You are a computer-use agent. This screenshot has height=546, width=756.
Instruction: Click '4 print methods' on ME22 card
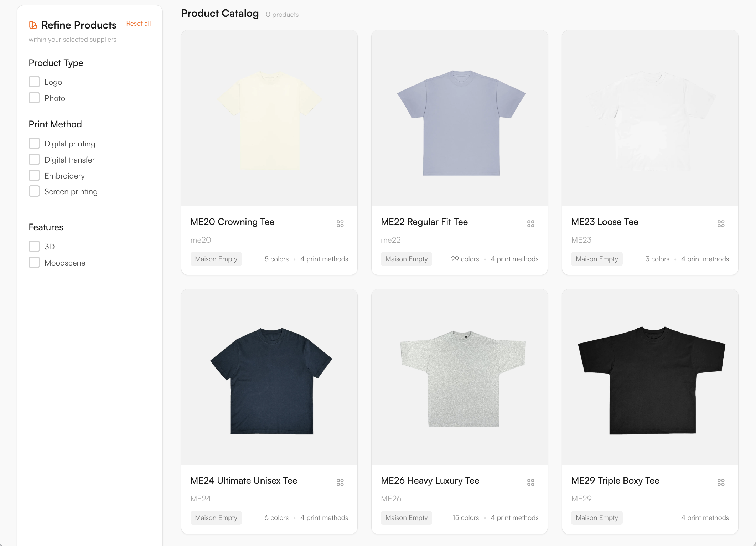514,259
